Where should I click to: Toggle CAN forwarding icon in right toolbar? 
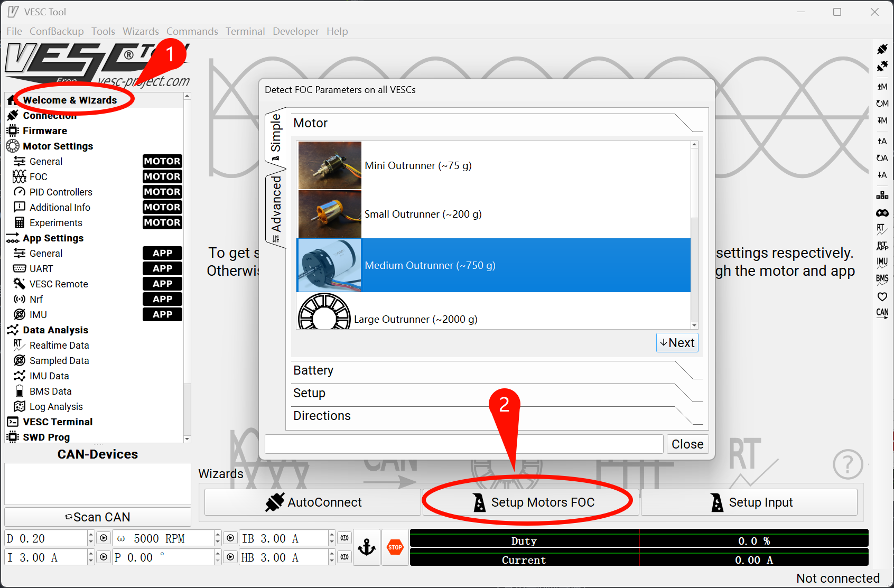[882, 313]
